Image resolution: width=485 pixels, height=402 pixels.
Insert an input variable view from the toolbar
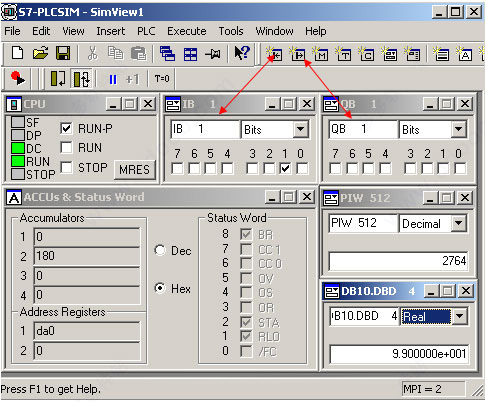pyautogui.click(x=274, y=54)
